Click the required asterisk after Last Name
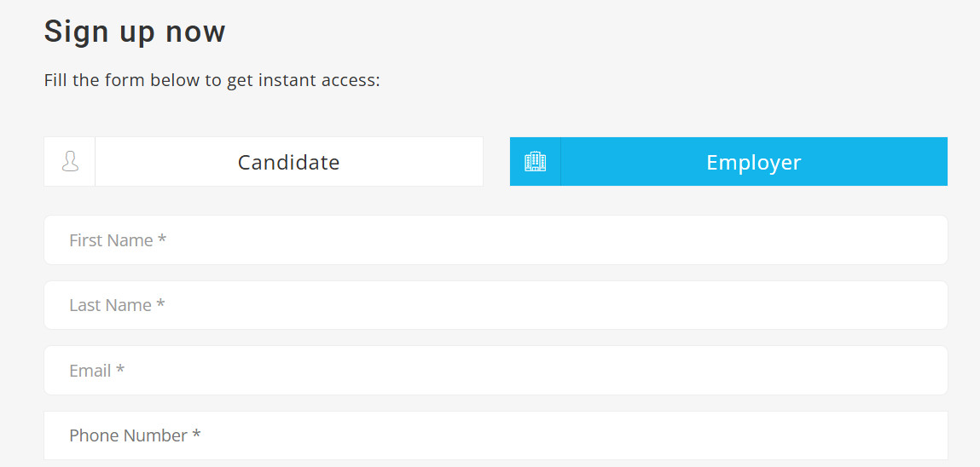Screen dimensions: 980x467 click(x=160, y=304)
